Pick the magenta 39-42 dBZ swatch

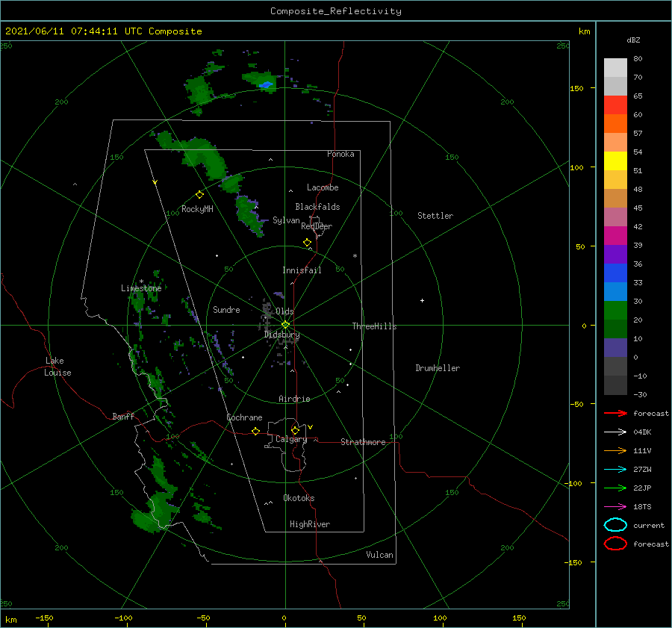click(x=615, y=236)
